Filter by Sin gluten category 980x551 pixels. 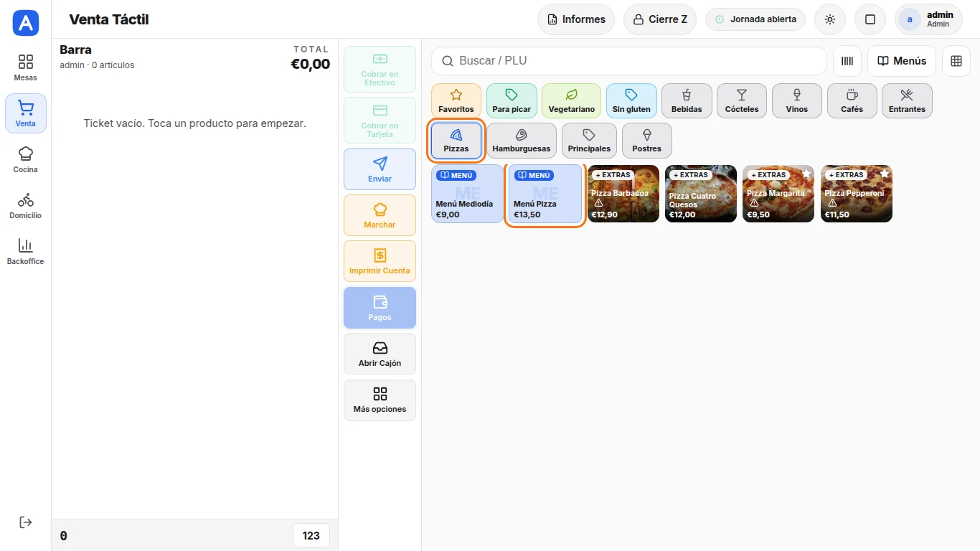click(x=631, y=100)
